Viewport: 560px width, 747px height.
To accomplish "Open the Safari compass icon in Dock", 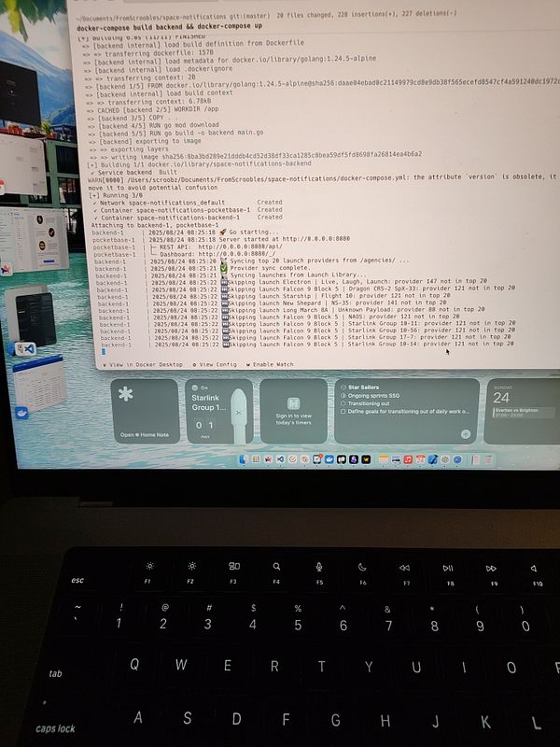I will (457, 459).
